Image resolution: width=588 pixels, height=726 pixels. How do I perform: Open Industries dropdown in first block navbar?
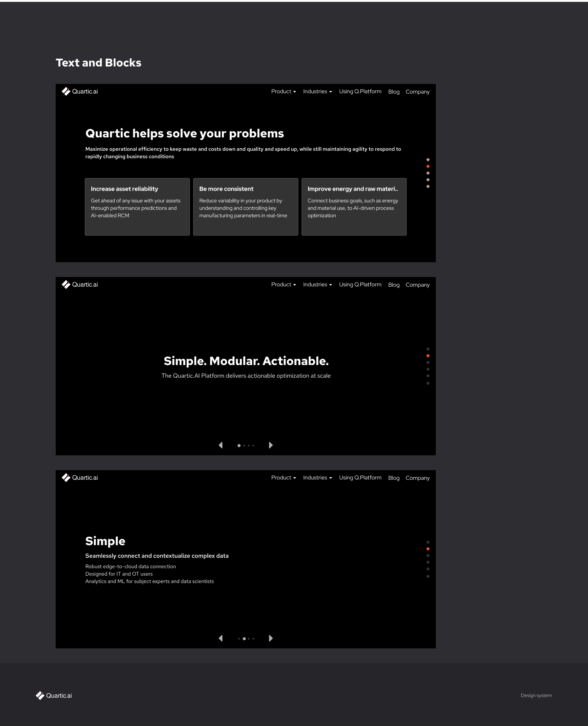(317, 91)
